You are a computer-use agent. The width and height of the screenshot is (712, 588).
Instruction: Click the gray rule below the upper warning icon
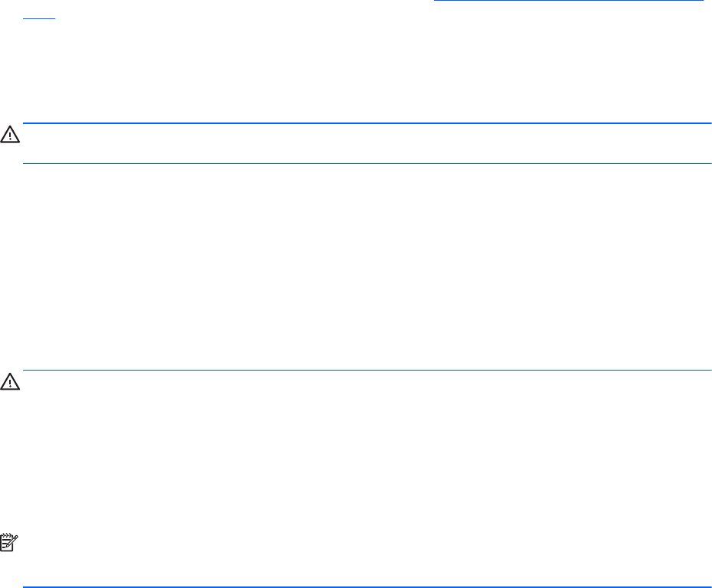367,163
